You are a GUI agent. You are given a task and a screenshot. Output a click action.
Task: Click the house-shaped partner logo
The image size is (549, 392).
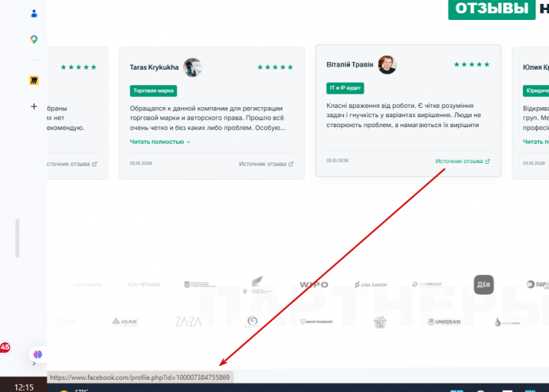pos(380,322)
